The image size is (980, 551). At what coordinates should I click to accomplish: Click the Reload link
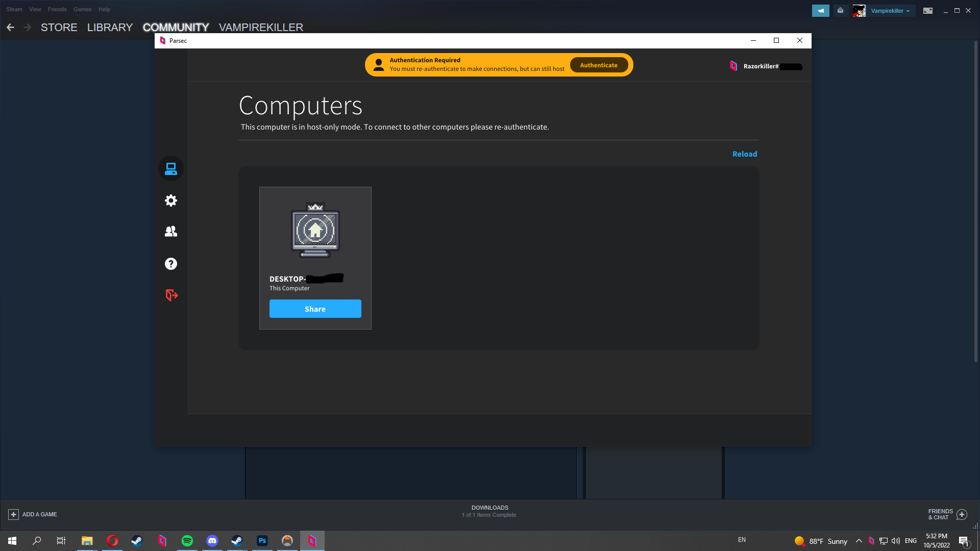point(744,154)
